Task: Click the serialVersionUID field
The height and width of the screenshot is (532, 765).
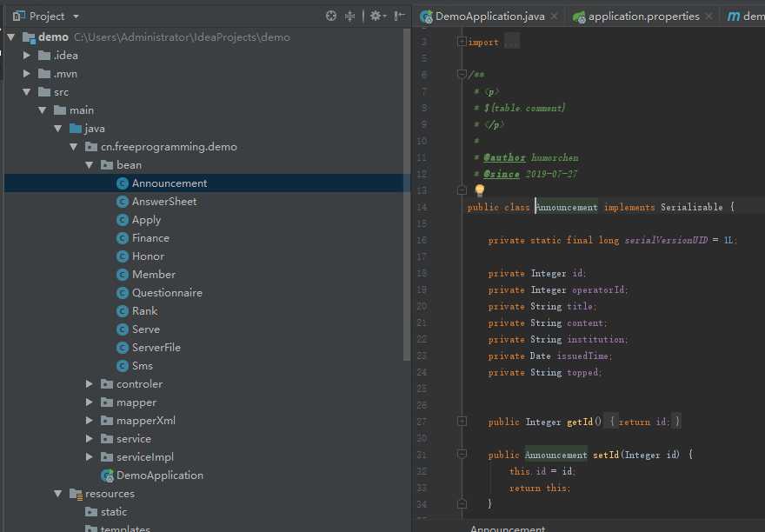Action: pyautogui.click(x=666, y=240)
